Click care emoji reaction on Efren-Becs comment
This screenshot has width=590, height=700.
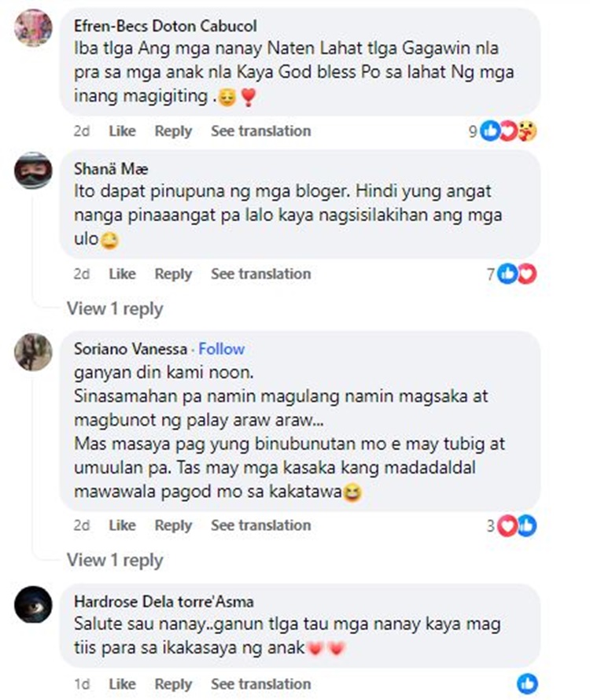(x=528, y=131)
